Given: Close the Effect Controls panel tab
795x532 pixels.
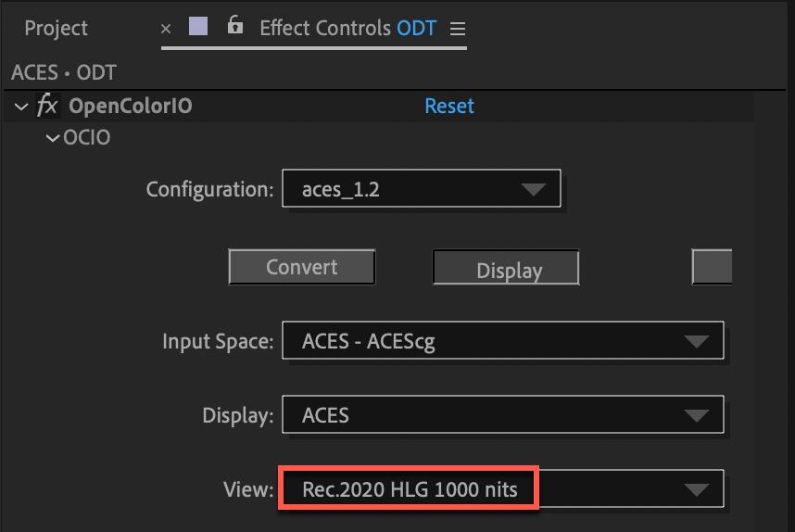Looking at the screenshot, I should pyautogui.click(x=166, y=29).
